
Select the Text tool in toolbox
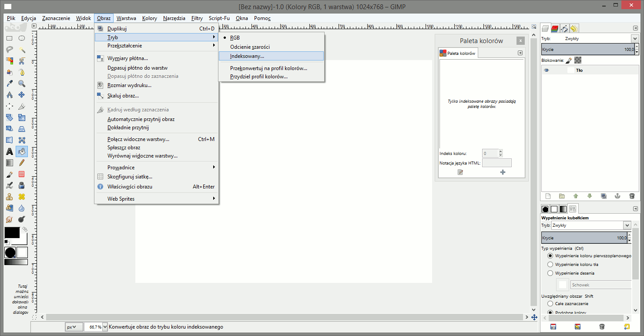point(9,151)
